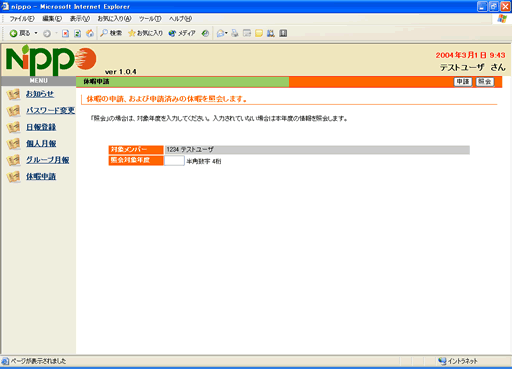Screen dimensions: 512x369
Task: Open the ツール(T) menu
Action: 150,19
